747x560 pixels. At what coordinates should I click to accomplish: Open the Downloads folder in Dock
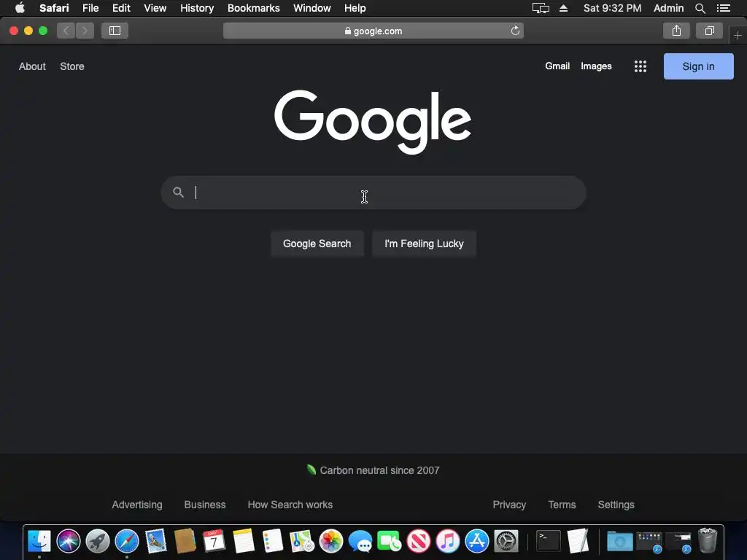point(620,542)
